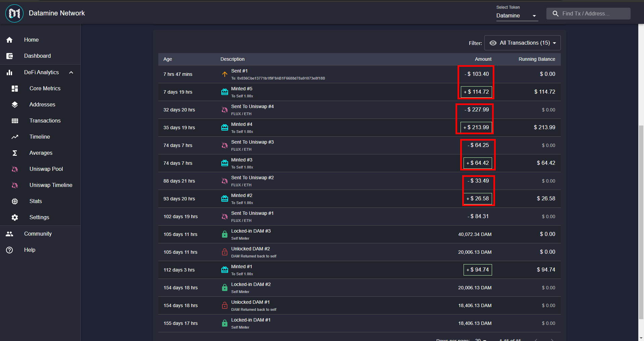
Task: Click the "7 hrs 47 mins" age cell
Action: pos(178,74)
